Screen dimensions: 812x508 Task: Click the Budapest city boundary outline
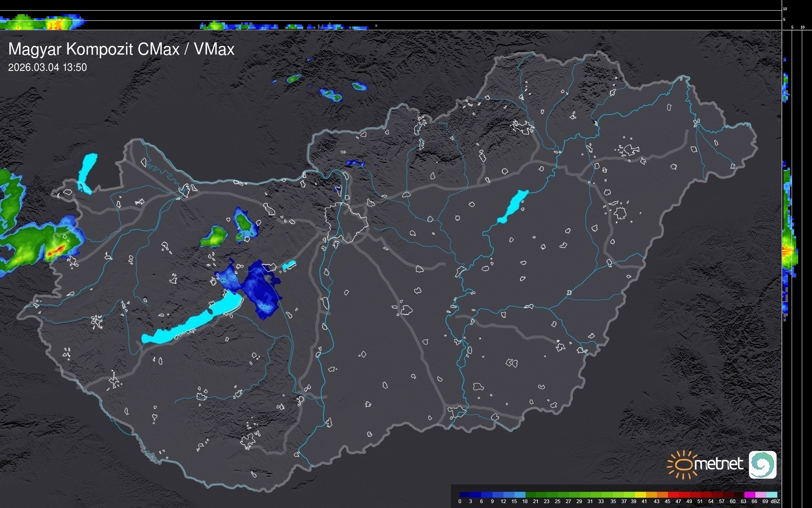coord(346,222)
